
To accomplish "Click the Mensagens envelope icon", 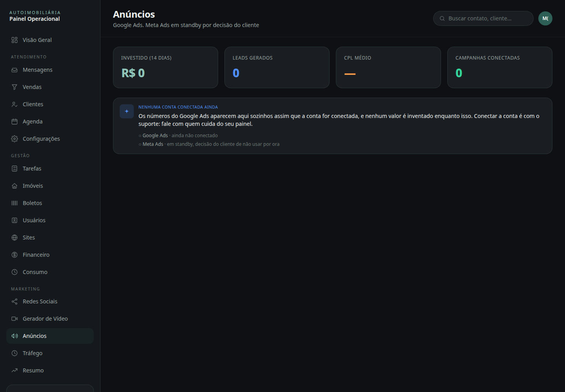I will 15,70.
